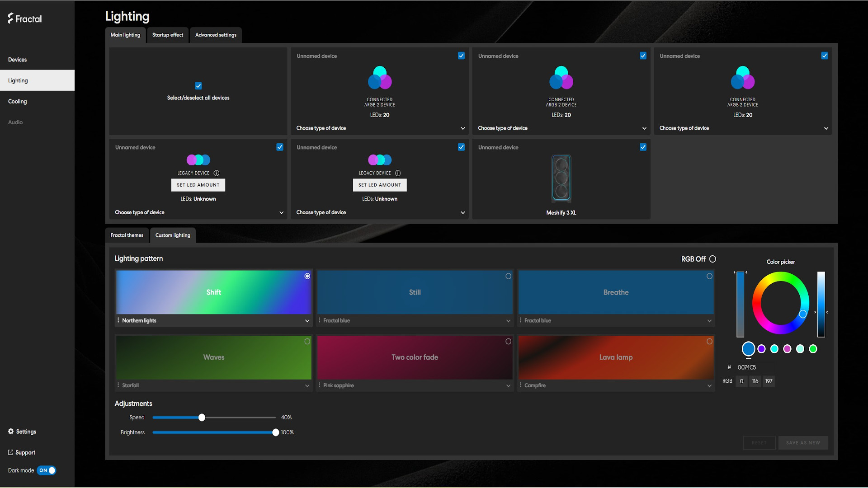Open the Support external link icon
Viewport: 868px width, 488px height.
[10, 452]
